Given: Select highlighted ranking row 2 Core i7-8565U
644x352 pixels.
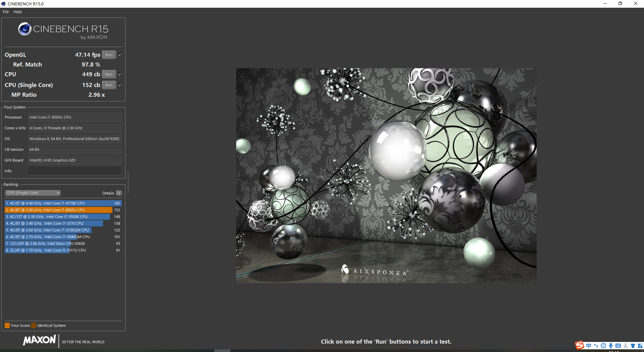Looking at the screenshot, I should coord(63,210).
